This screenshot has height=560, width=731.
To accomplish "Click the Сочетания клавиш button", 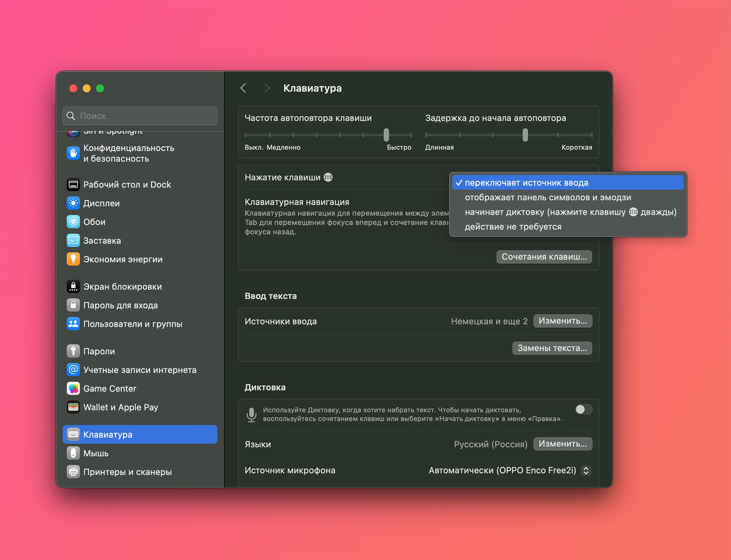I will [544, 257].
